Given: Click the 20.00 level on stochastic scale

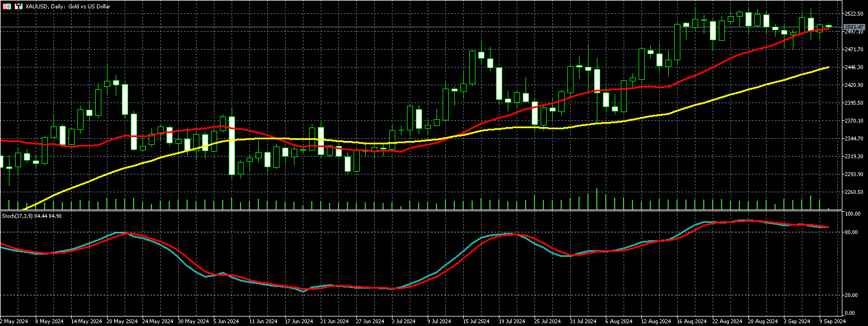Looking at the screenshot, I should tap(851, 295).
